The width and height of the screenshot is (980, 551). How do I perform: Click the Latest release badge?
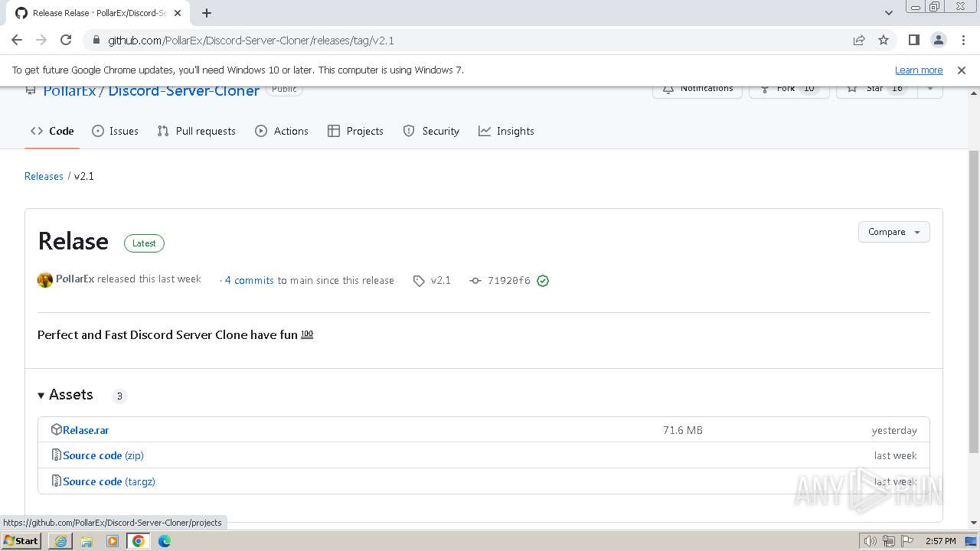144,243
